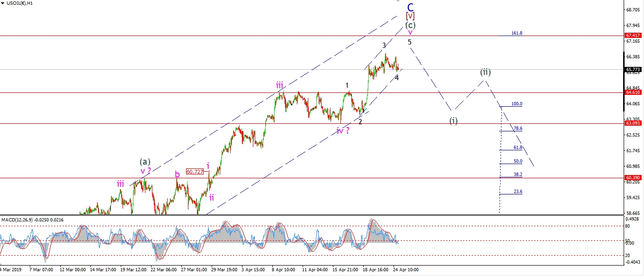Select the 4 Mar 2019 date label
This screenshot has height=276, width=644.
[10, 269]
